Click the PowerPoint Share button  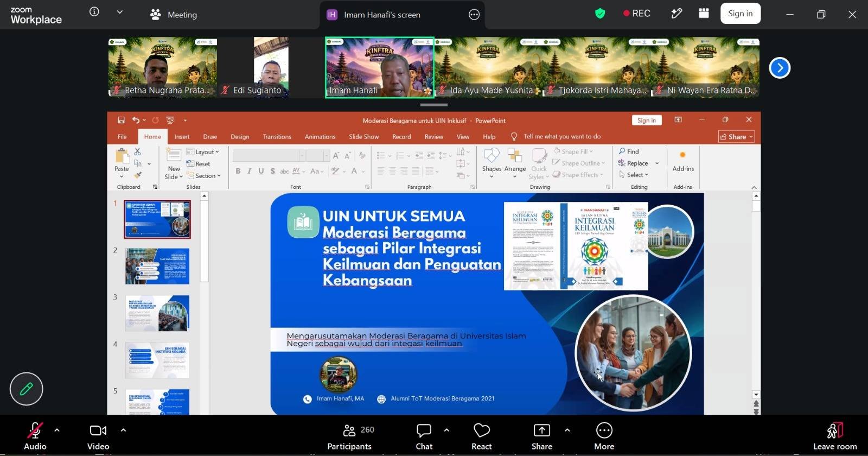point(736,137)
